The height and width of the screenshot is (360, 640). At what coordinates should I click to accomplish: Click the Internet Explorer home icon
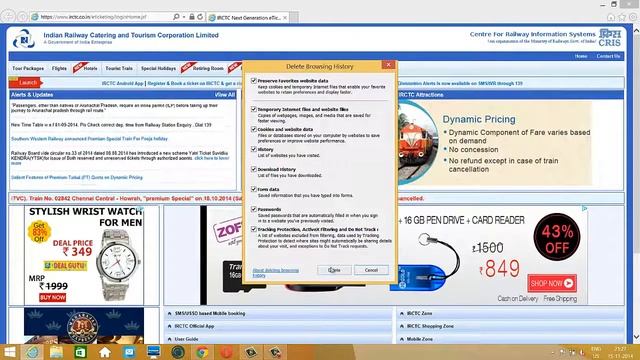[x=611, y=17]
